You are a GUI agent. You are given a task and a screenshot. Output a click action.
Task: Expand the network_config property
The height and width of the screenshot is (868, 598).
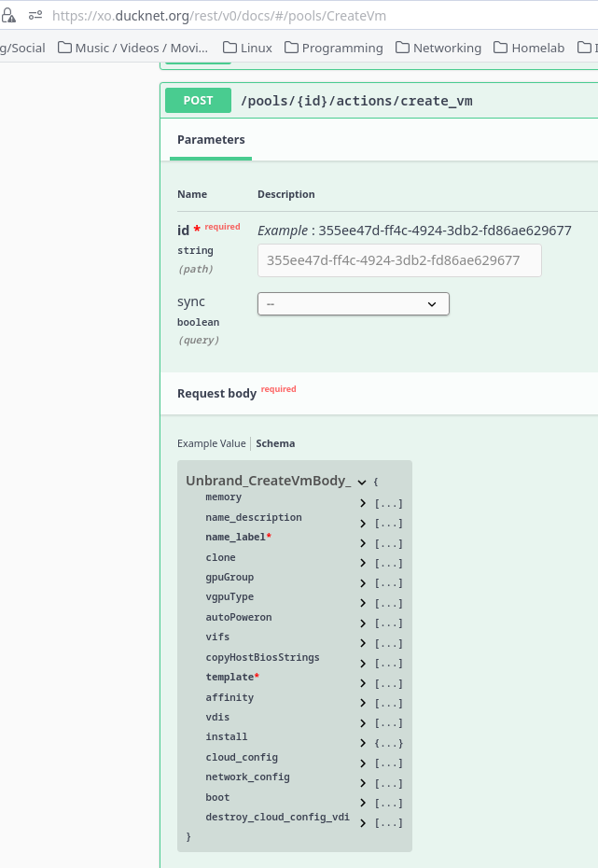(x=363, y=783)
